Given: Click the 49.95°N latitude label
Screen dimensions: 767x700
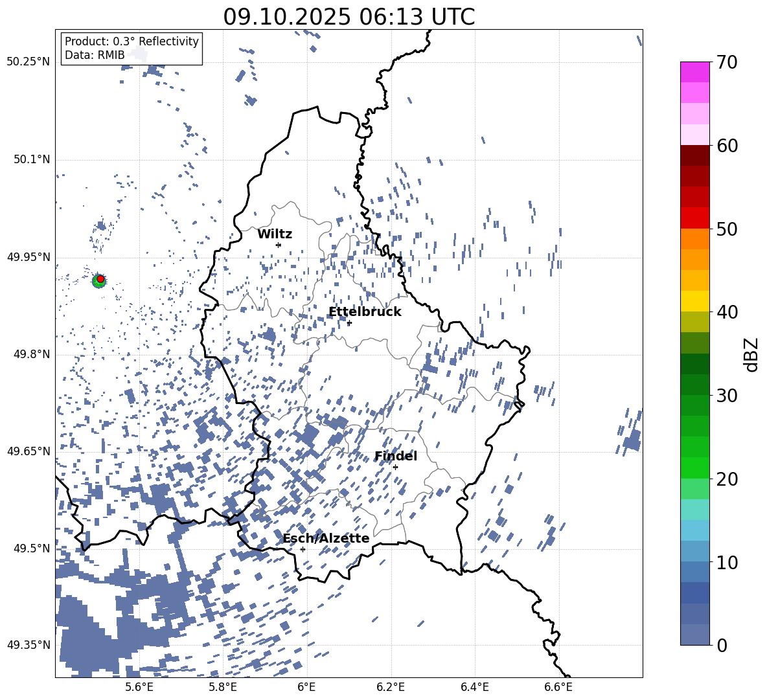Looking at the screenshot, I should point(29,256).
